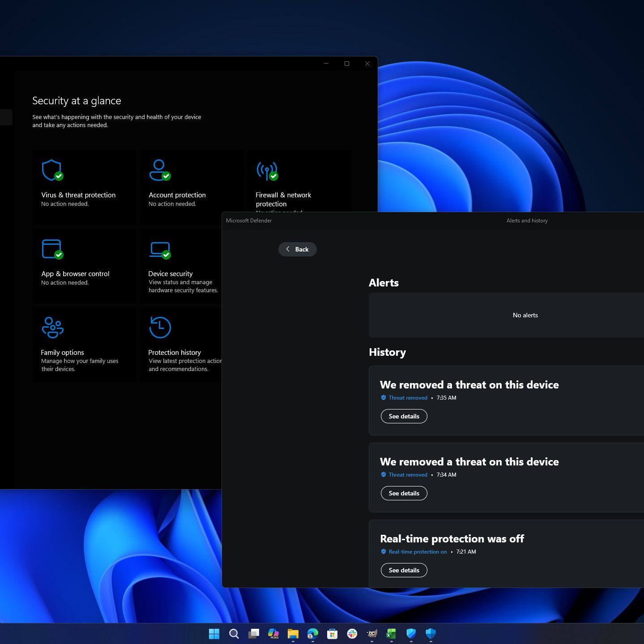Click the Real-time protection on status

[x=418, y=551]
